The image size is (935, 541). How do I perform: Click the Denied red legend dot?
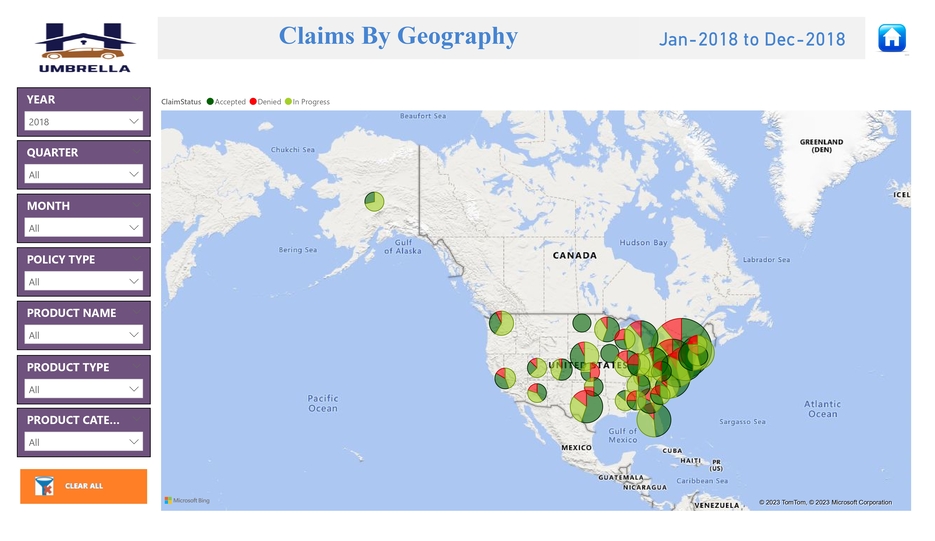click(253, 101)
